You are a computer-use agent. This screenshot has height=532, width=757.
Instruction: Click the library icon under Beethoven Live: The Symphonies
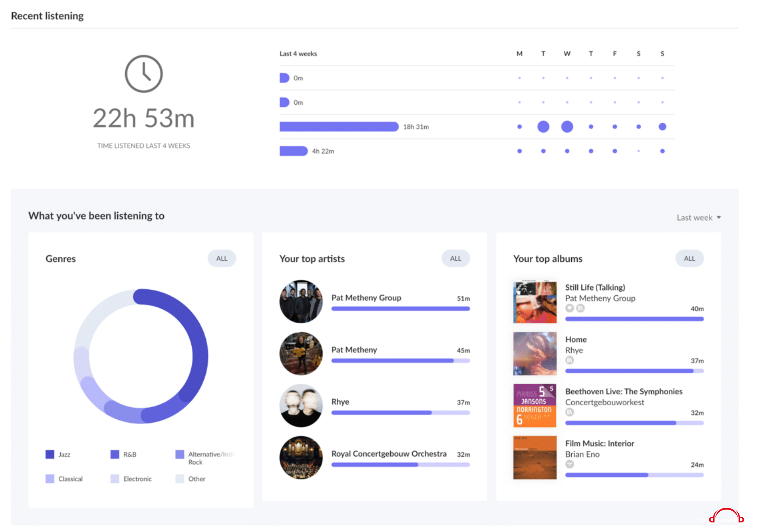click(569, 412)
